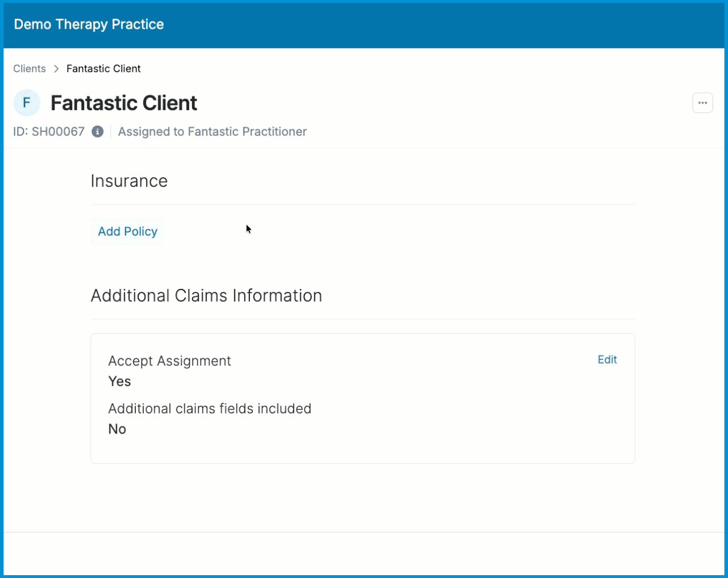
Task: Go back to Clients in breadcrumb
Action: [29, 68]
